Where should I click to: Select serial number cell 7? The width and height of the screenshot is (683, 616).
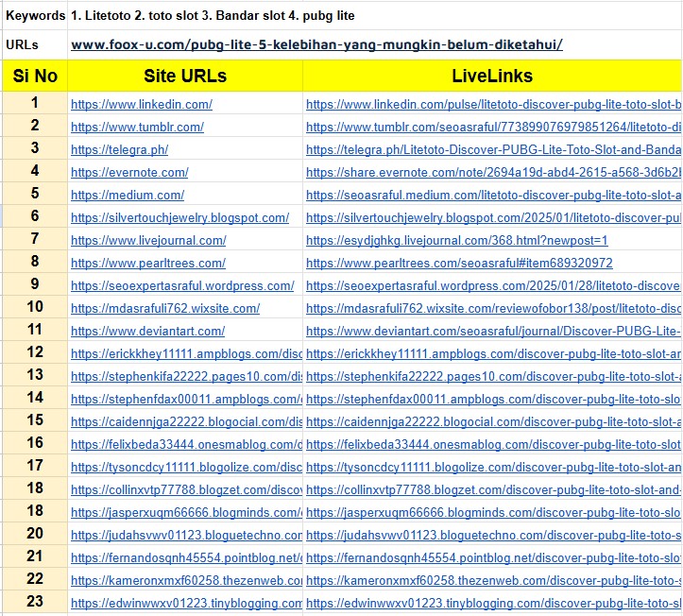(x=35, y=239)
